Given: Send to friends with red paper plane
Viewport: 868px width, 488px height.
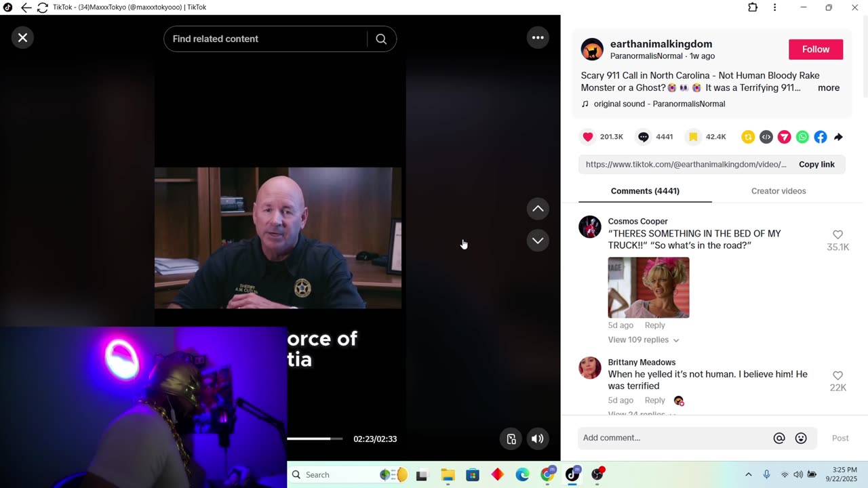Looking at the screenshot, I should pyautogui.click(x=784, y=137).
